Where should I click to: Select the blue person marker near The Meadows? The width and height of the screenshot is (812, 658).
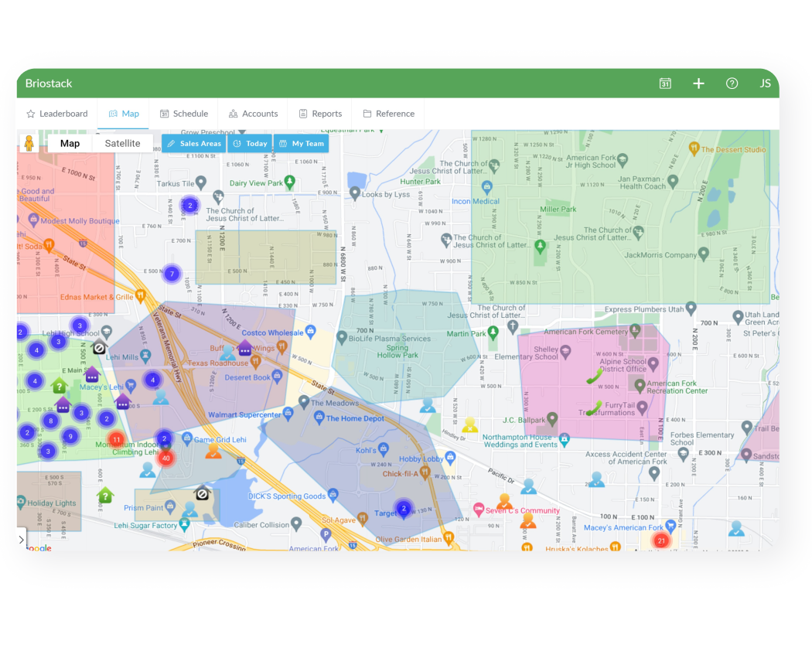pos(427,405)
